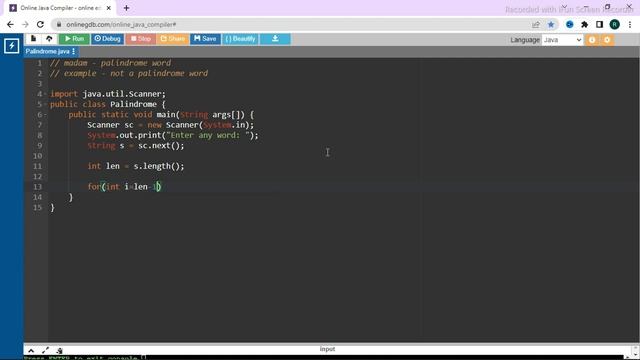Beautify the code formatting
The image size is (640, 360).
pos(240,39)
